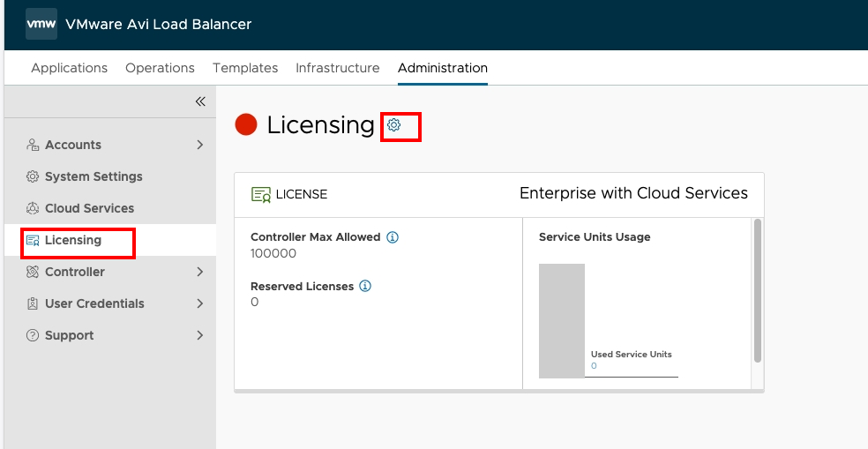Screen dimensions: 868x449
Task: Expand the Support submenu chevron
Action: coord(200,335)
